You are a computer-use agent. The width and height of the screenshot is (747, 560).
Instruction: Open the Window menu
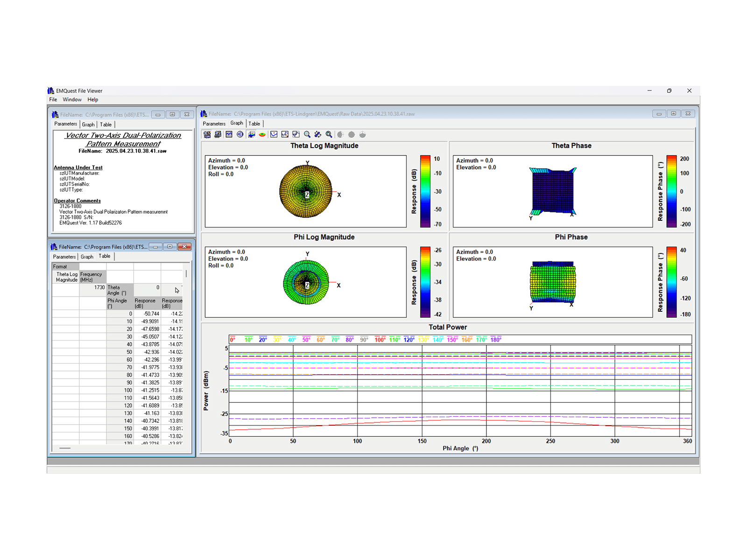point(72,99)
